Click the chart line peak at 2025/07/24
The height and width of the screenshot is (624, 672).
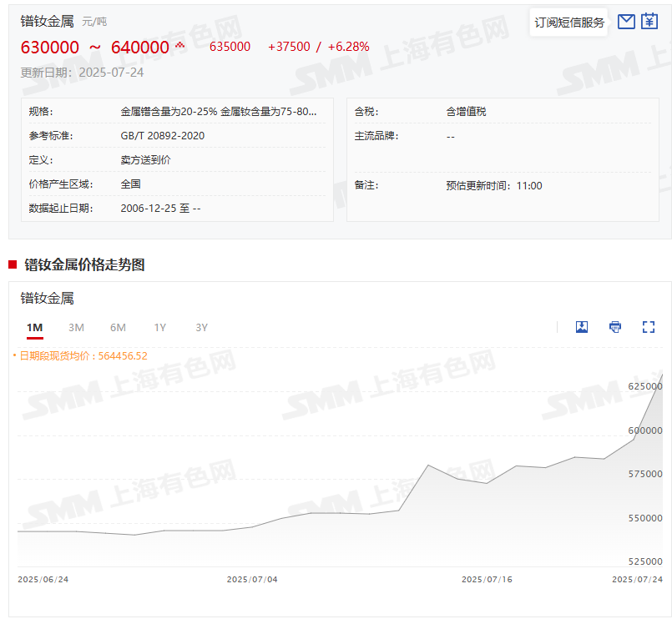click(x=662, y=376)
